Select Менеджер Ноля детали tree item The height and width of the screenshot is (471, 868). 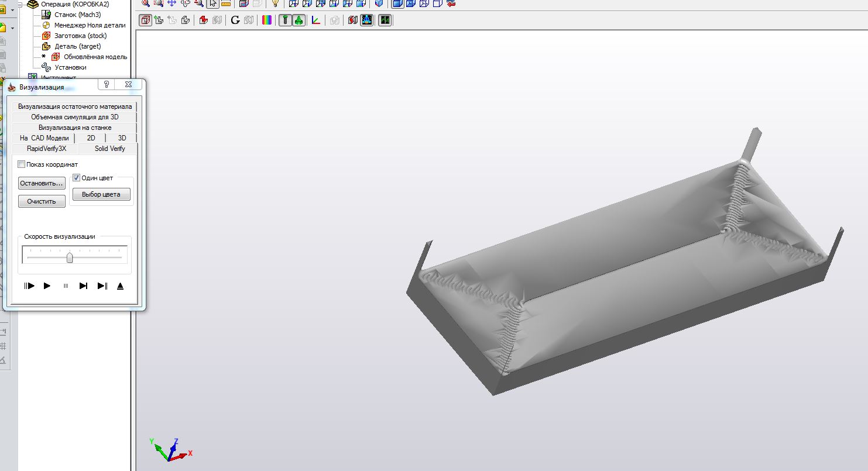click(x=90, y=25)
